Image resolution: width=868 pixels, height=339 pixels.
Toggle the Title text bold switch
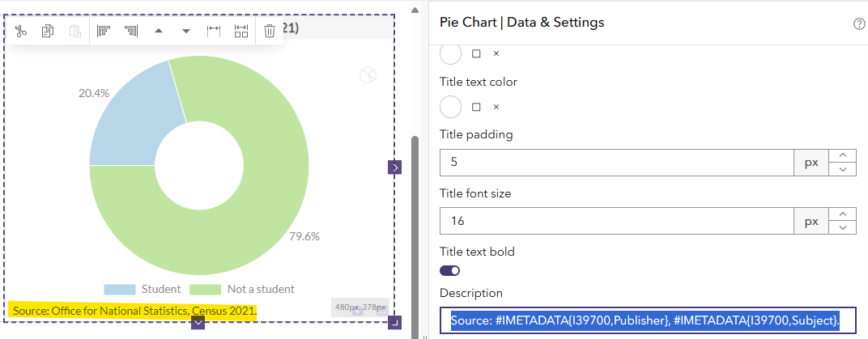(x=450, y=270)
